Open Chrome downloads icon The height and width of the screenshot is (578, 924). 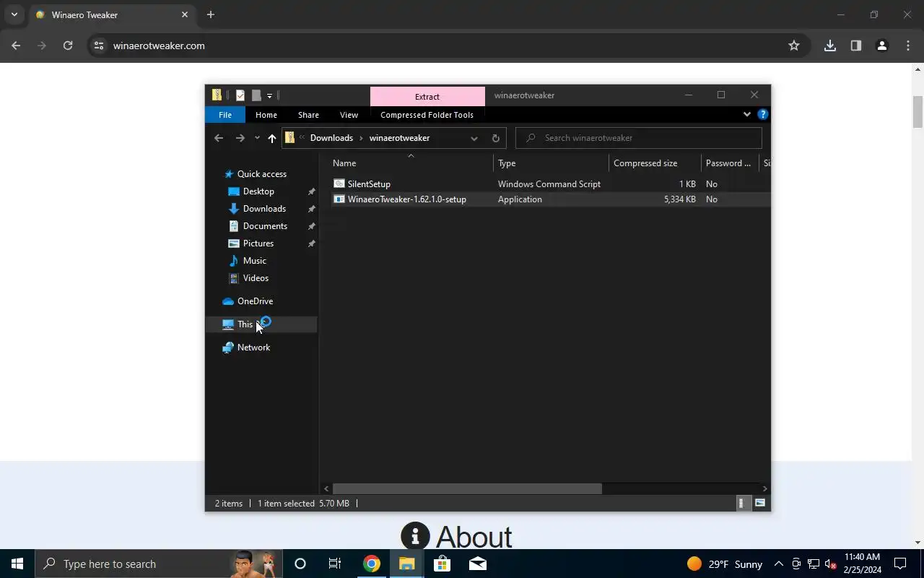[x=830, y=46]
